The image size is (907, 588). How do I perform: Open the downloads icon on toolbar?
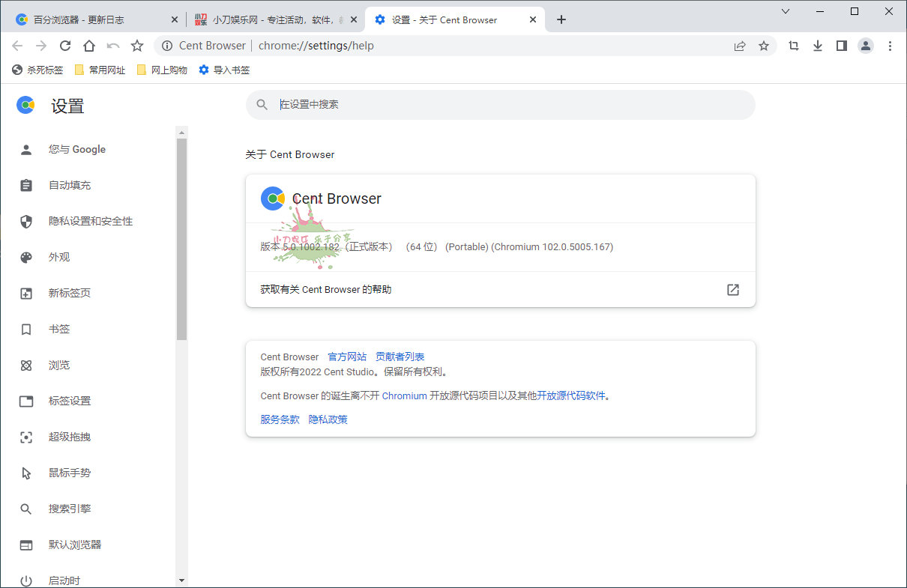coord(817,46)
